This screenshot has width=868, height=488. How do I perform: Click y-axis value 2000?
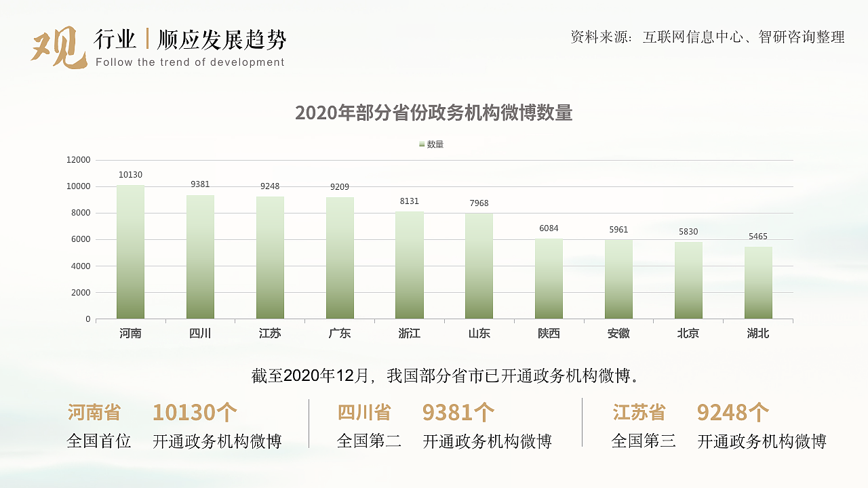[x=80, y=293]
